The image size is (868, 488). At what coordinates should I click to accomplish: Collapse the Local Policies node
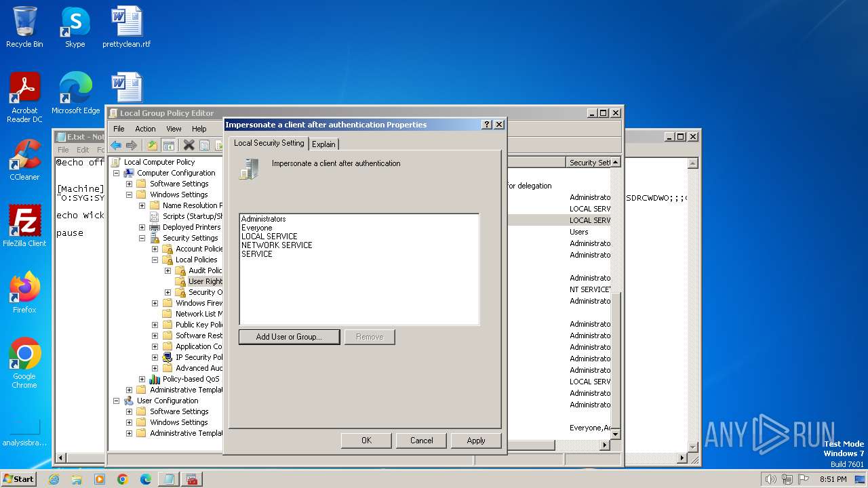155,260
